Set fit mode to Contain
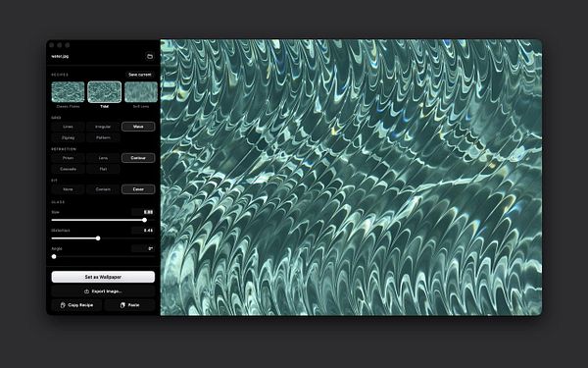Viewport: 588px width, 368px height. click(103, 189)
